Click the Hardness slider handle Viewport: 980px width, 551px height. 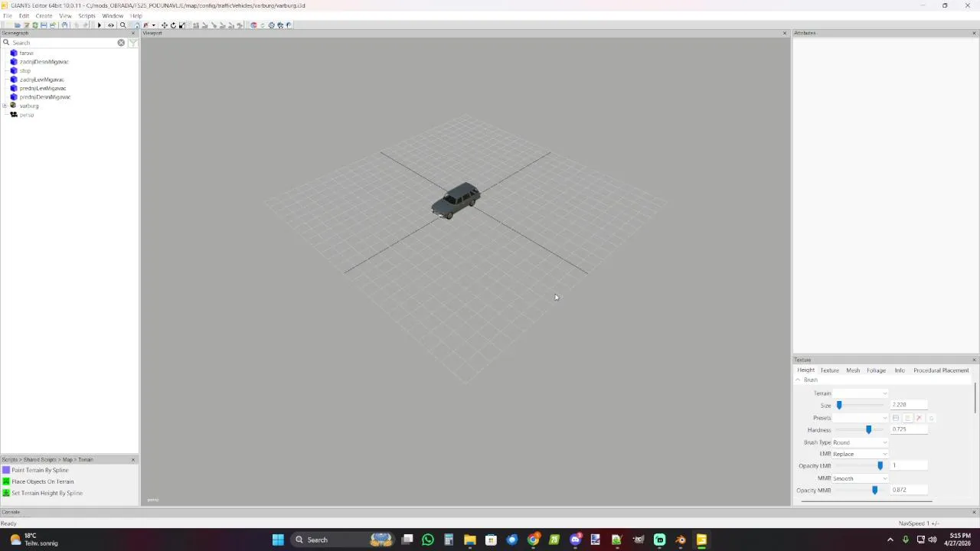pos(868,429)
